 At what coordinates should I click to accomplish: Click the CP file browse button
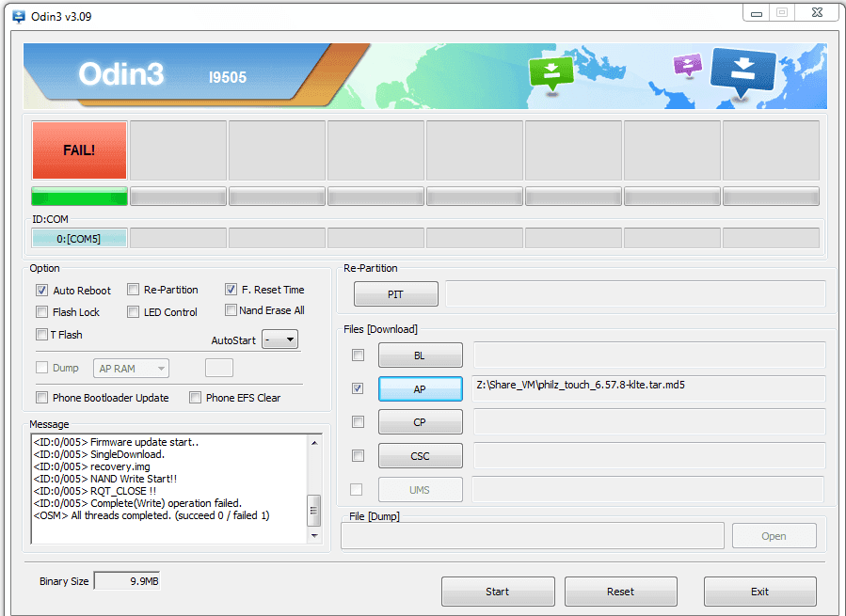(421, 422)
